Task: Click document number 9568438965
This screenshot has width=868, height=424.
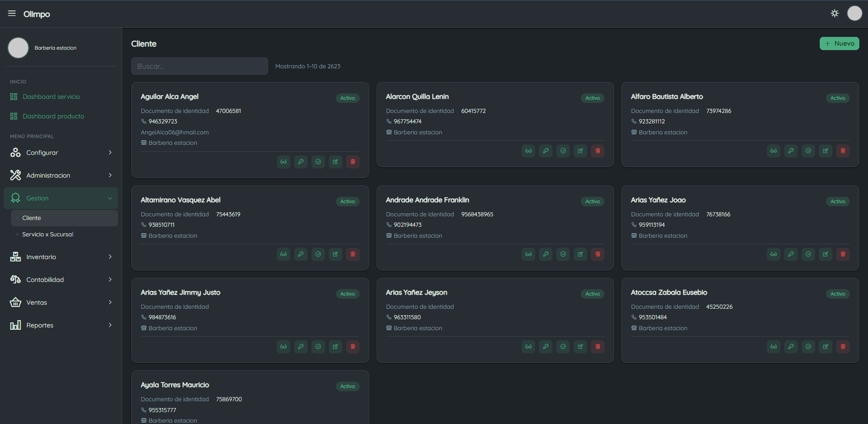Action: click(x=477, y=215)
